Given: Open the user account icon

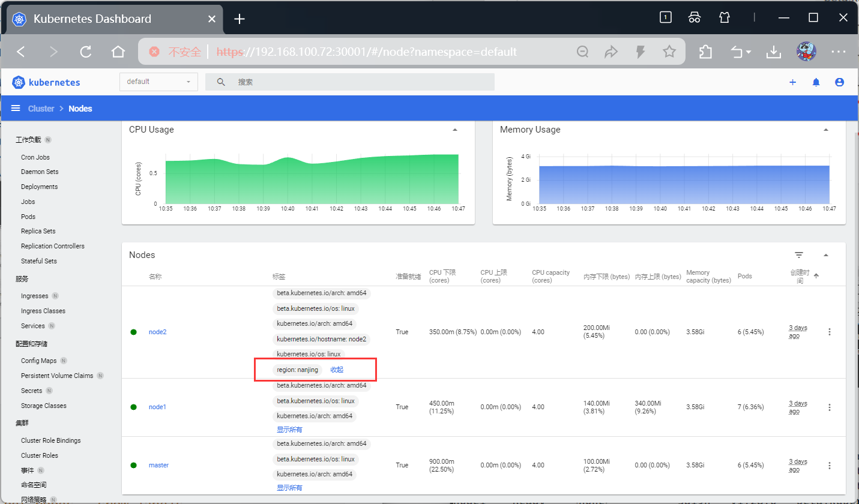Looking at the screenshot, I should [839, 82].
